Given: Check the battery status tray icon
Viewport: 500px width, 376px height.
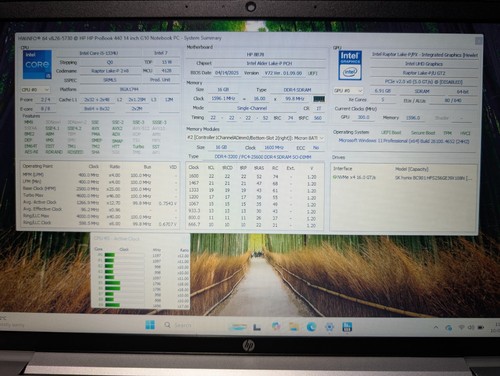Looking at the screenshot, I should coord(481,328).
